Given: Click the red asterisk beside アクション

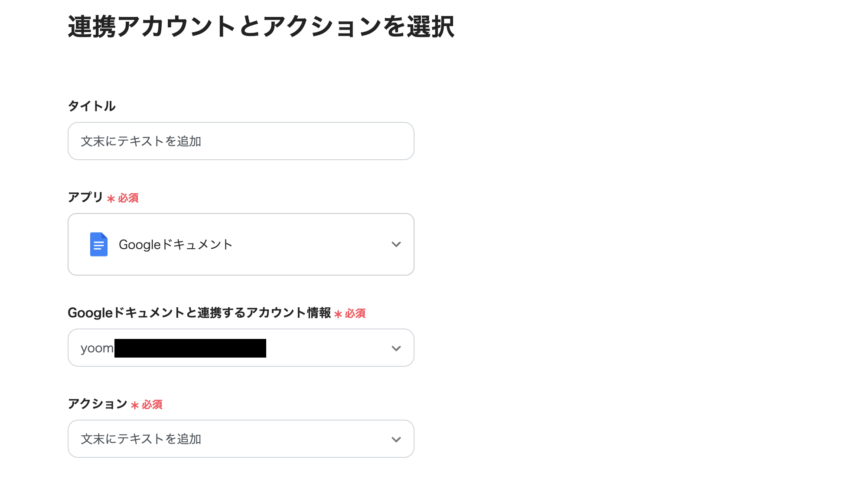Looking at the screenshot, I should coord(134,405).
